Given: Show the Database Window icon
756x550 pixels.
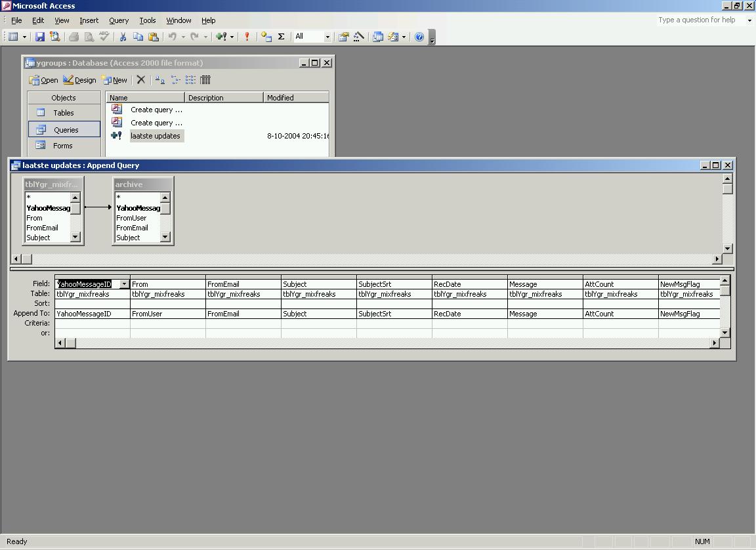Looking at the screenshot, I should [378, 37].
